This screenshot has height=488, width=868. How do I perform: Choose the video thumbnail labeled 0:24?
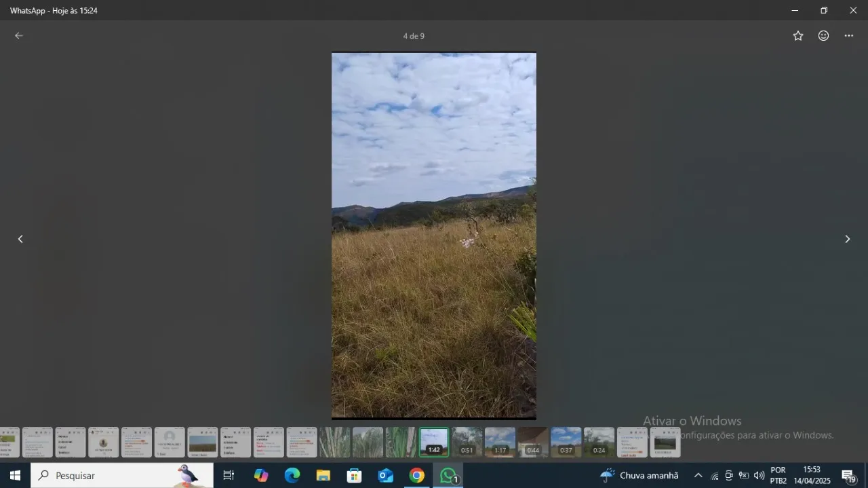[x=599, y=442]
